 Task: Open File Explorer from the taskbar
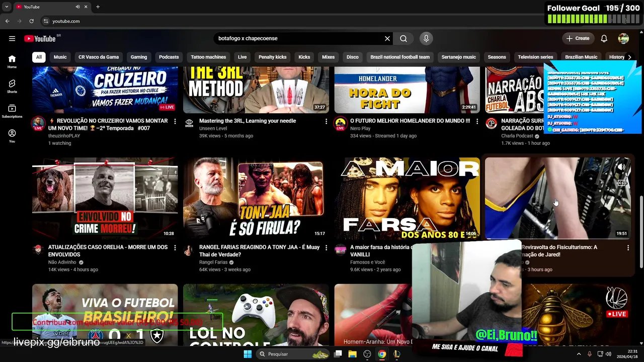(x=353, y=354)
